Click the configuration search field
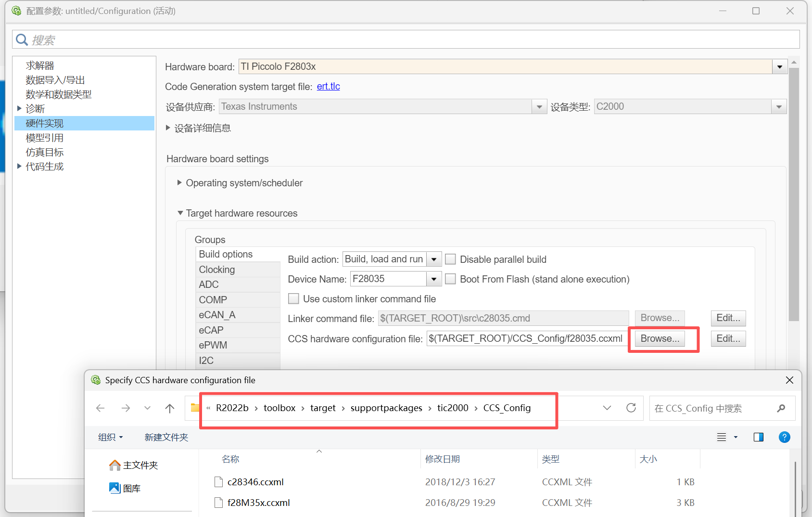 [x=406, y=39]
